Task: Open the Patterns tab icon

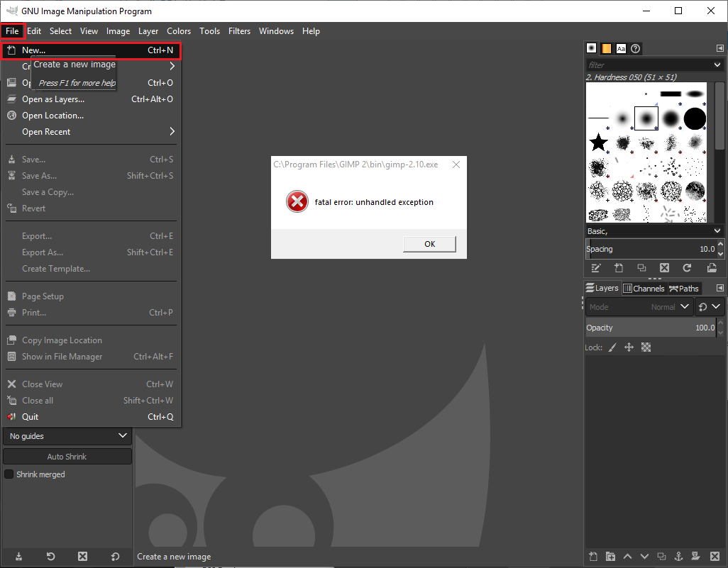Action: coord(607,48)
